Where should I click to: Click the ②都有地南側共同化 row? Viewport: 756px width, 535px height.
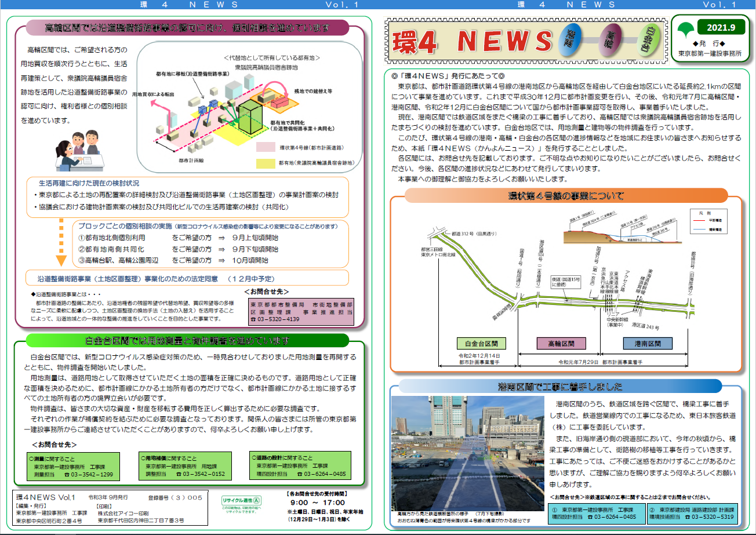(178, 249)
